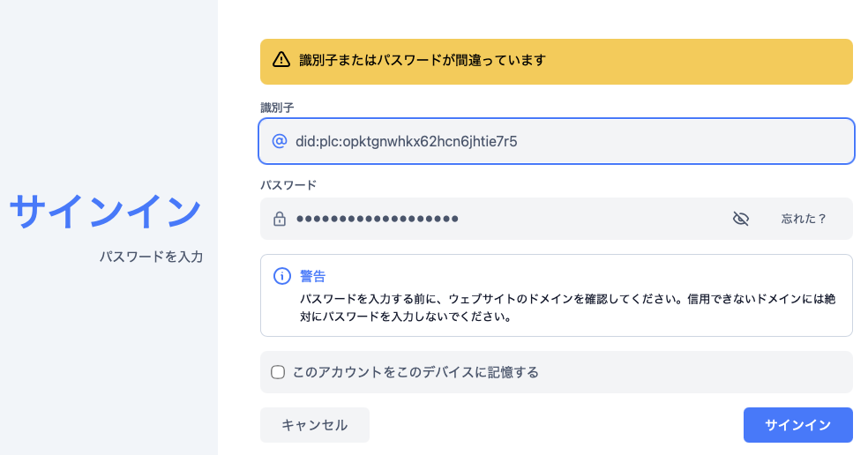This screenshot has width=868, height=455.
Task: Click the パスワードを入力 subtitle text
Action: [151, 257]
